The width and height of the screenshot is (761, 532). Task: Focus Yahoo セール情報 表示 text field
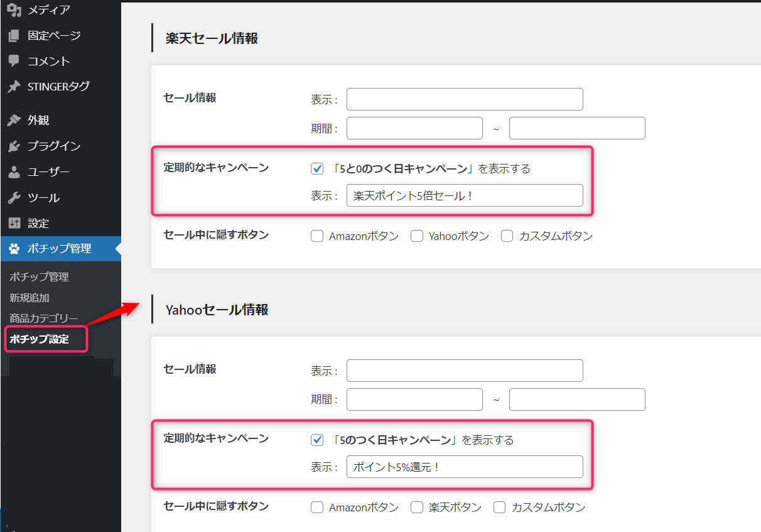pyautogui.click(x=465, y=371)
